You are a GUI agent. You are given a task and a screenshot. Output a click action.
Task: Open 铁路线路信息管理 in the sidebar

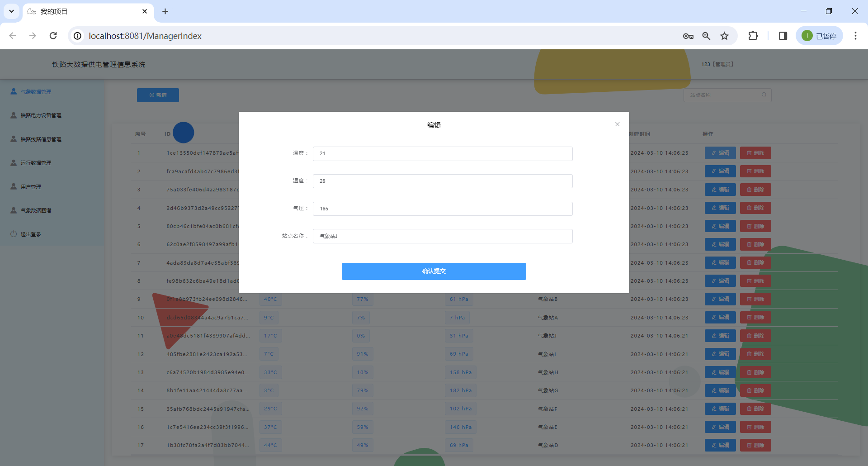coord(41,139)
